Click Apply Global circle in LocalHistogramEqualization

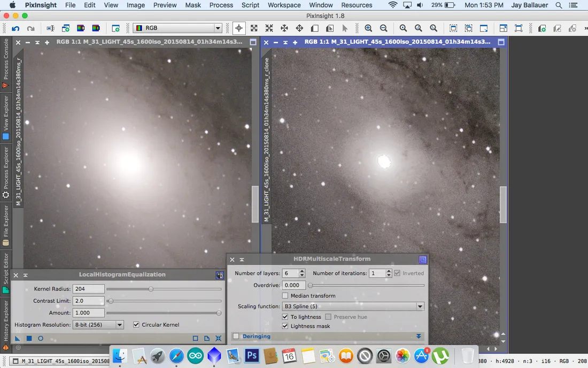click(41, 339)
